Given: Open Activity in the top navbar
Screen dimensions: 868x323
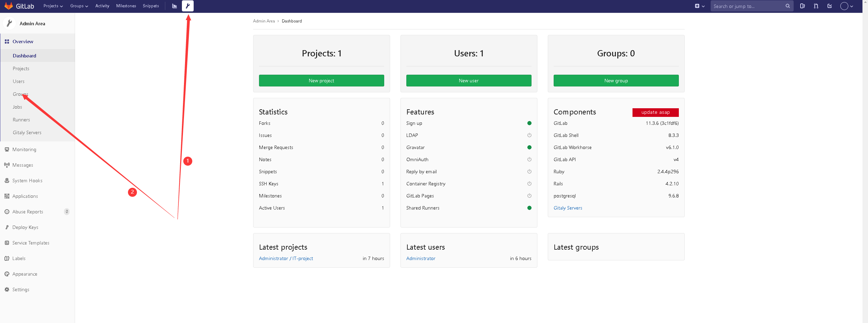Looking at the screenshot, I should tap(102, 6).
